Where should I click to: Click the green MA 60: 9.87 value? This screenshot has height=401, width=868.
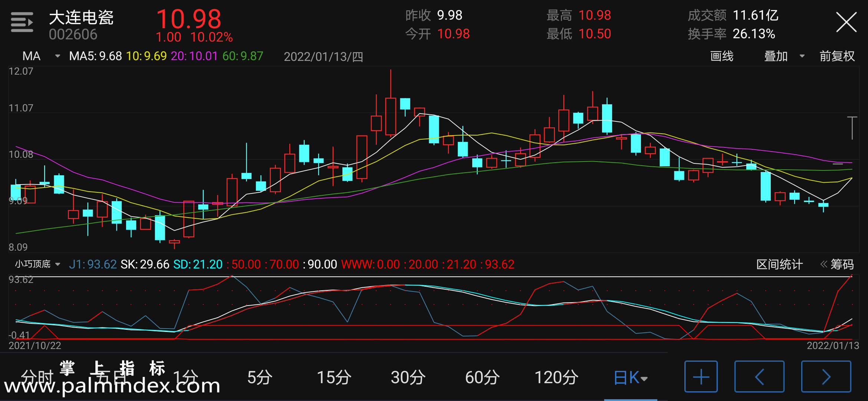[243, 56]
